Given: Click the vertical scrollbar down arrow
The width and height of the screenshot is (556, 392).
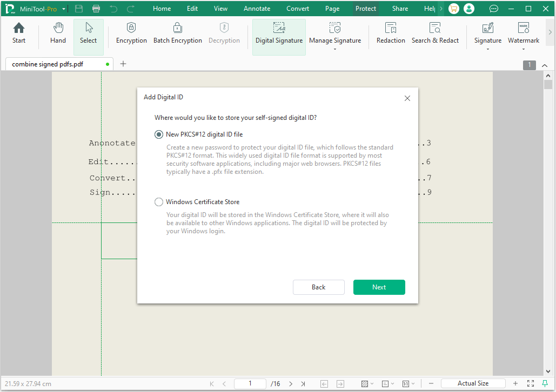Looking at the screenshot, I should [548, 371].
